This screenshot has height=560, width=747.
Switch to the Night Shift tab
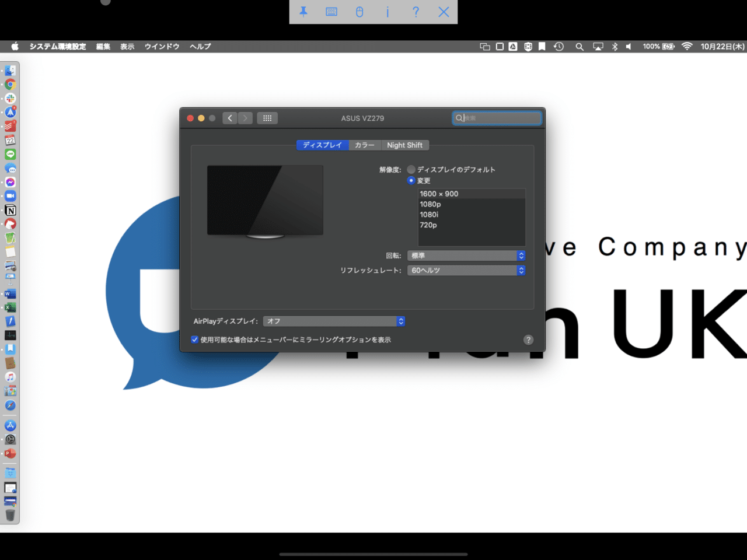point(405,145)
